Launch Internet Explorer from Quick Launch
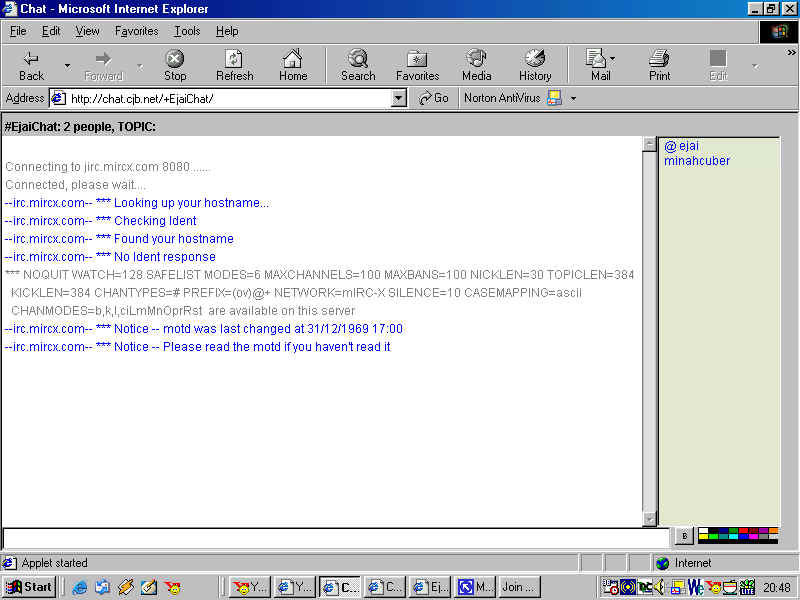This screenshot has width=800, height=600. [x=80, y=588]
